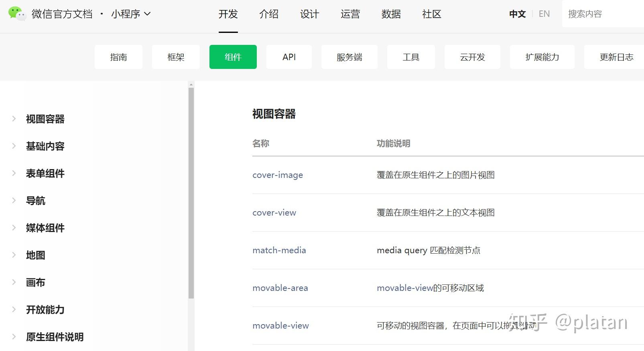Switch to the 运营 navigation tab

pos(350,14)
